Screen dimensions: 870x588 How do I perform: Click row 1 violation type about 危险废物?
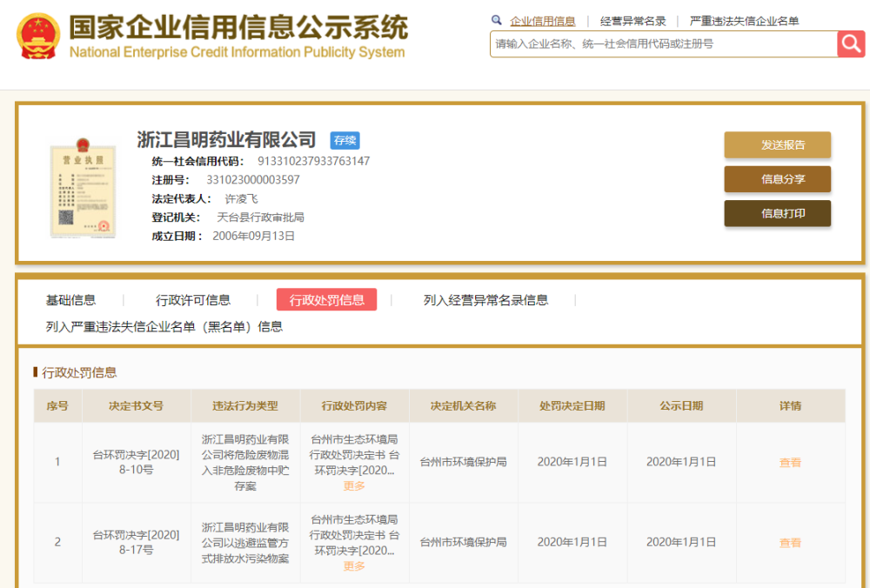245,463
